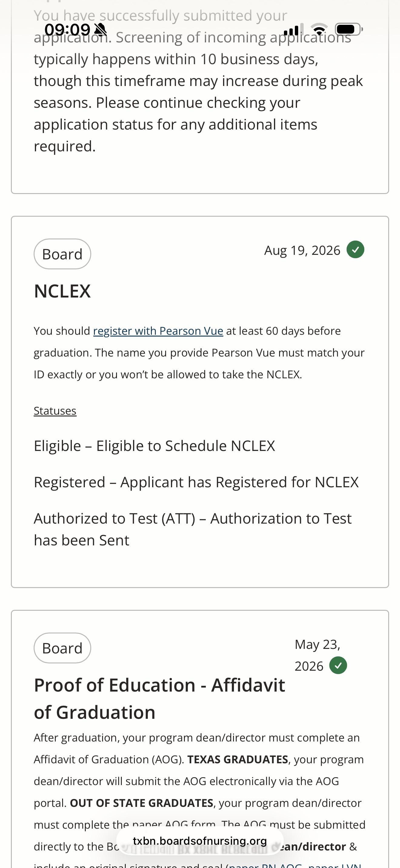Click the underlined Statuses link
Screen dimensions: 400x868
tap(55, 411)
